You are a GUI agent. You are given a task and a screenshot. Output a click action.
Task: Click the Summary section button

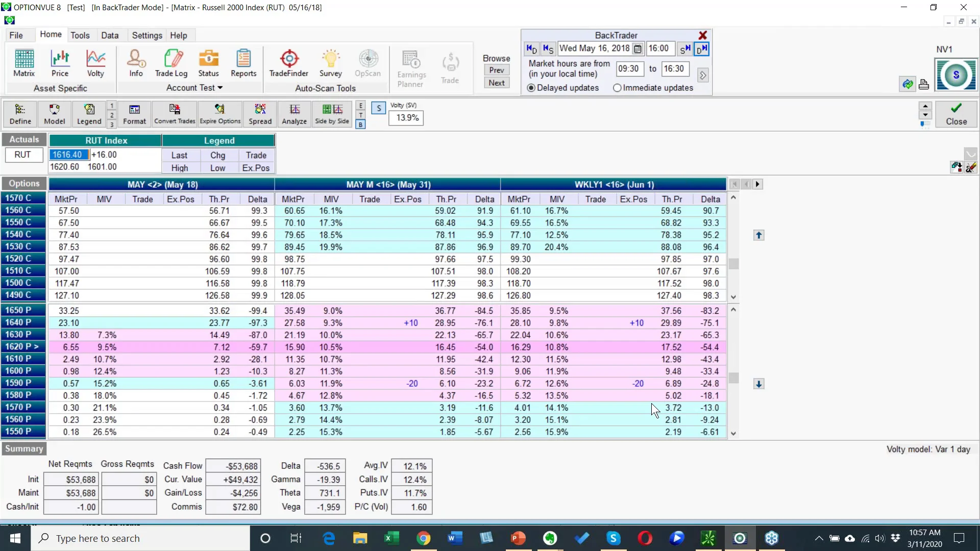pyautogui.click(x=24, y=449)
